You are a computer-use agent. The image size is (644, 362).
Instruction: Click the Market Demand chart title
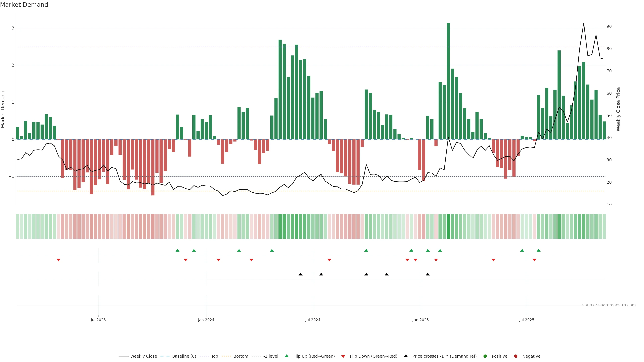point(24,5)
